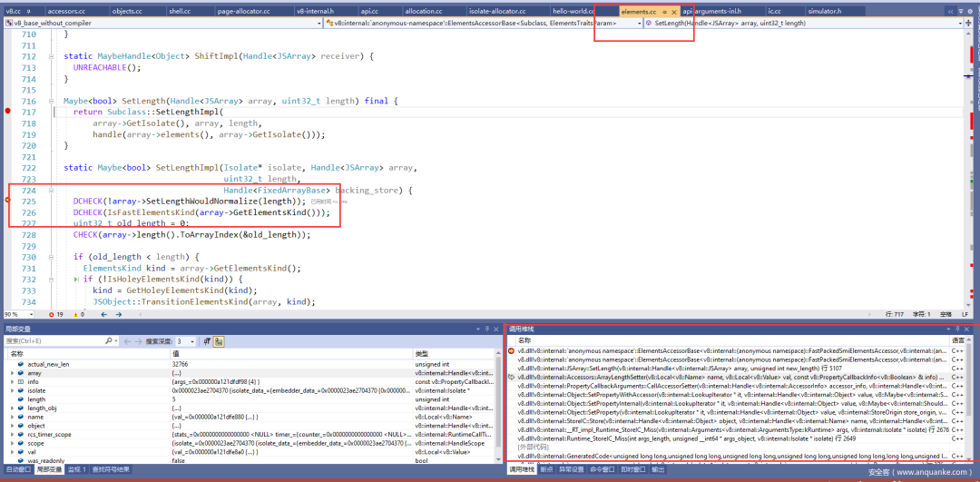The height and width of the screenshot is (482, 980).
Task: Collapse the if block at line 730
Action: tap(51, 257)
